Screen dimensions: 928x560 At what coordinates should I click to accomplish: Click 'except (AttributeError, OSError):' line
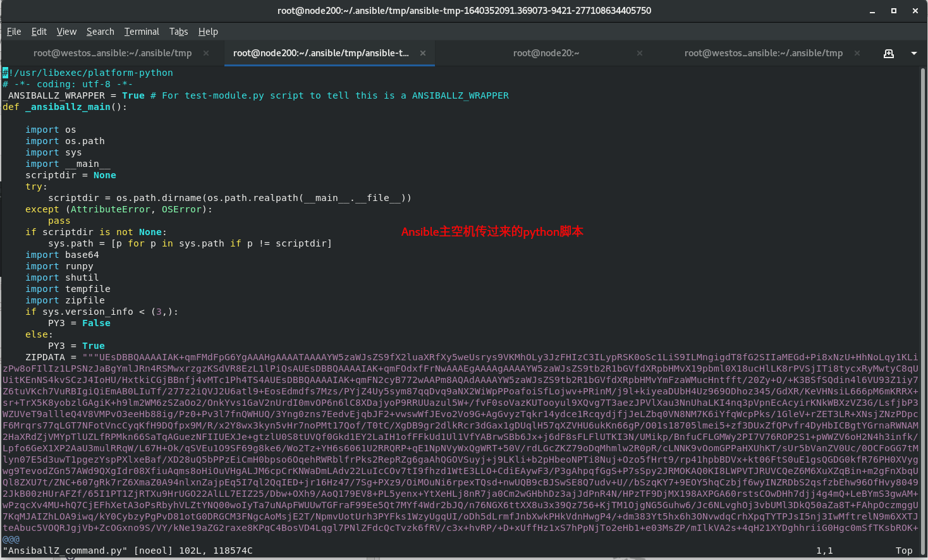[119, 209]
